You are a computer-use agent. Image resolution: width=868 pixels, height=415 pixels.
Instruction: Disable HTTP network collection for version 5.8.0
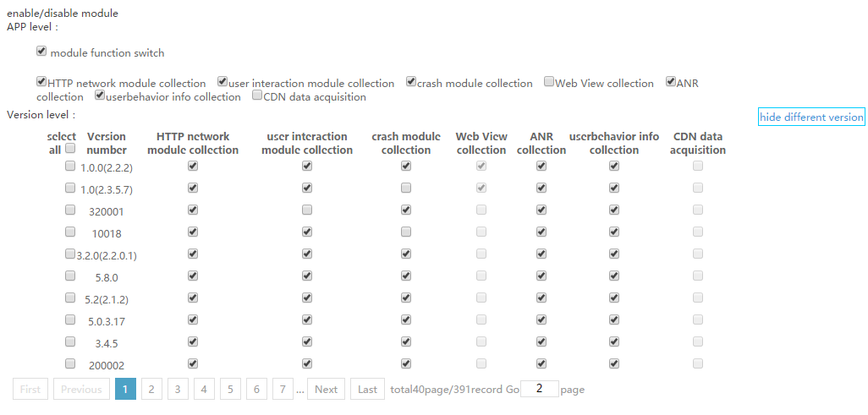coord(193,276)
